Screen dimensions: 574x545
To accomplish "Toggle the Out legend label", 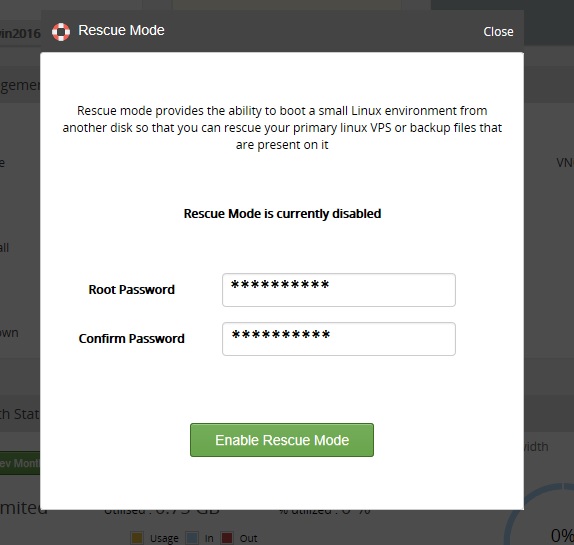I will click(249, 538).
